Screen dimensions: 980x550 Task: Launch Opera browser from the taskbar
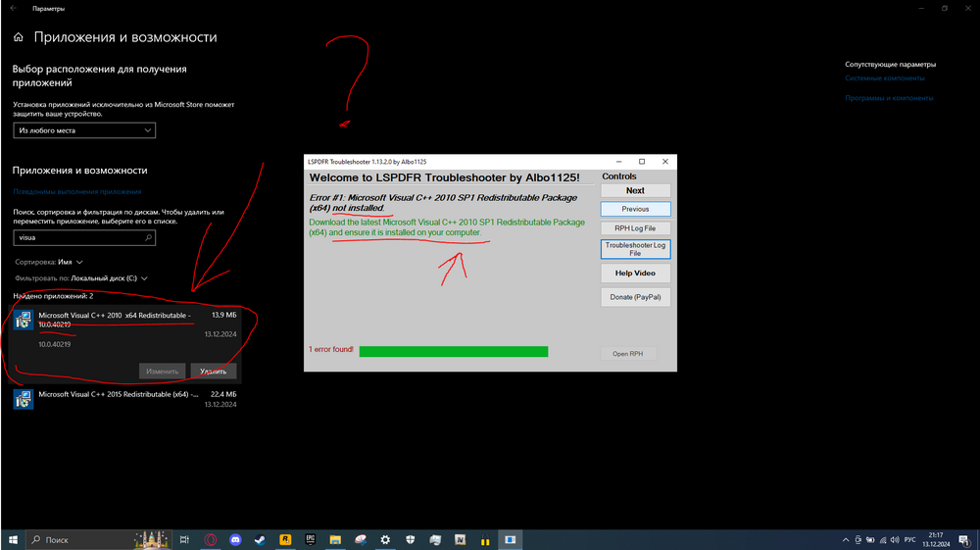coord(211,540)
